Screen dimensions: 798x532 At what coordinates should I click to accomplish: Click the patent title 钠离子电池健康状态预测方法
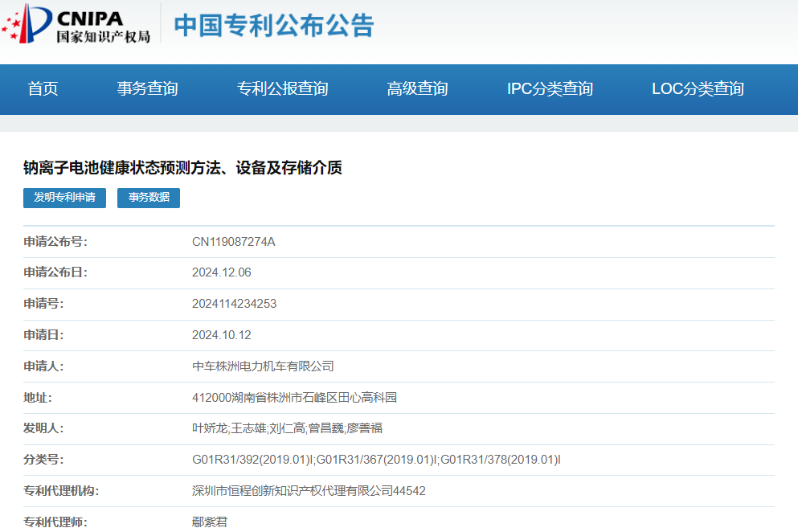pyautogui.click(x=182, y=168)
